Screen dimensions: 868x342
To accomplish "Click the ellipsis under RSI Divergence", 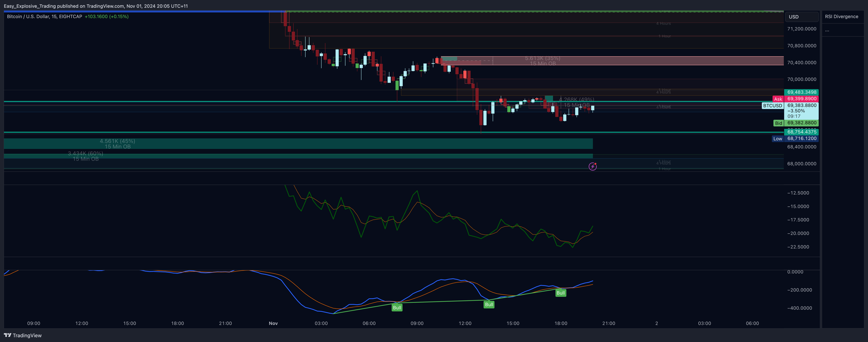I will tap(827, 30).
